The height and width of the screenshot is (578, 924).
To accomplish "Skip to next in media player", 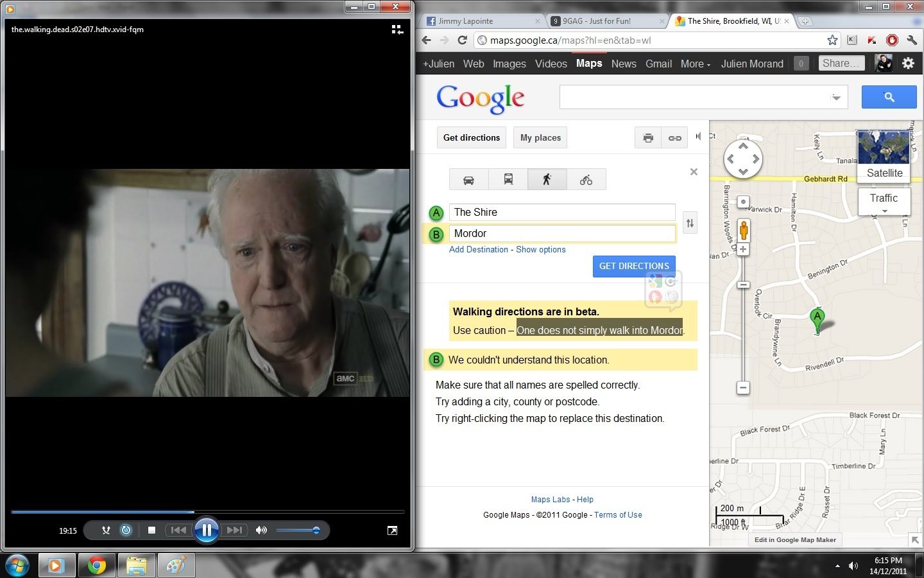I will [234, 530].
